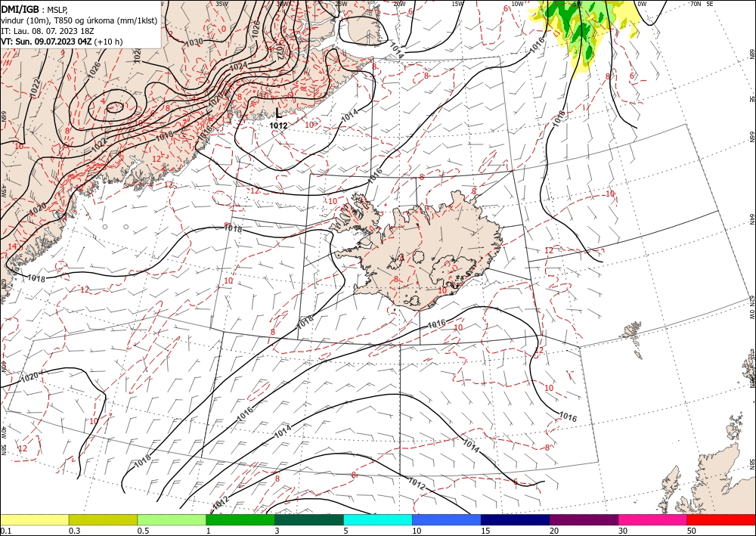Click the '64N' latitude label on right edge
The height and width of the screenshot is (536, 756).
(751, 219)
